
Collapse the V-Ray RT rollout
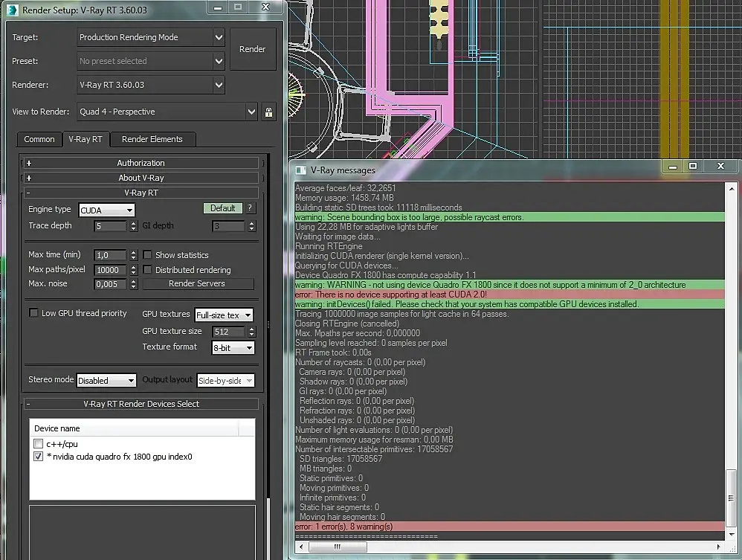(x=141, y=193)
